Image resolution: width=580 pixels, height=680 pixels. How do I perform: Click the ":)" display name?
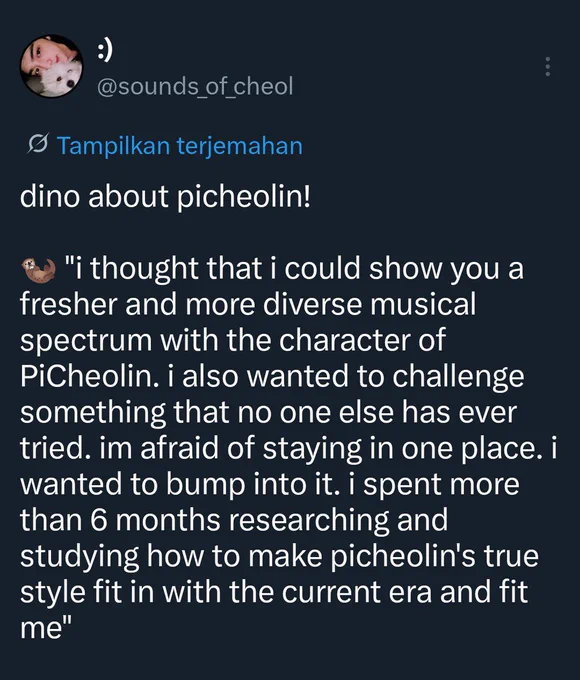point(105,50)
